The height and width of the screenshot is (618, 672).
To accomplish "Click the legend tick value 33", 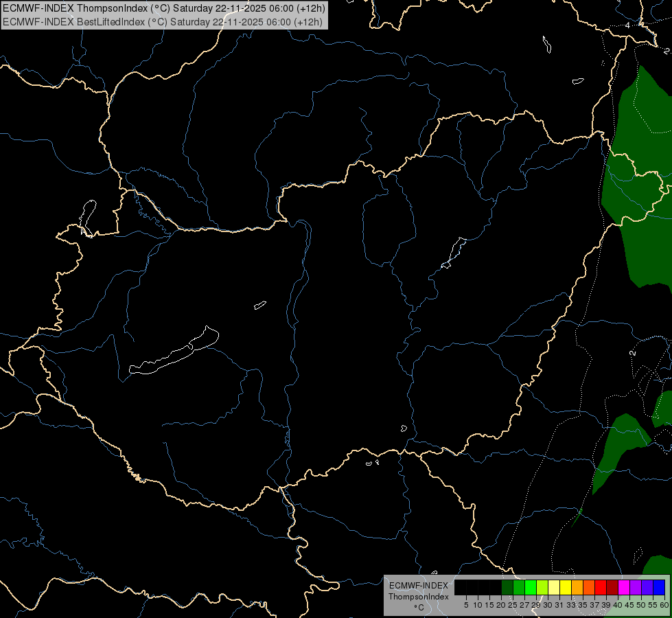I will point(571,605).
